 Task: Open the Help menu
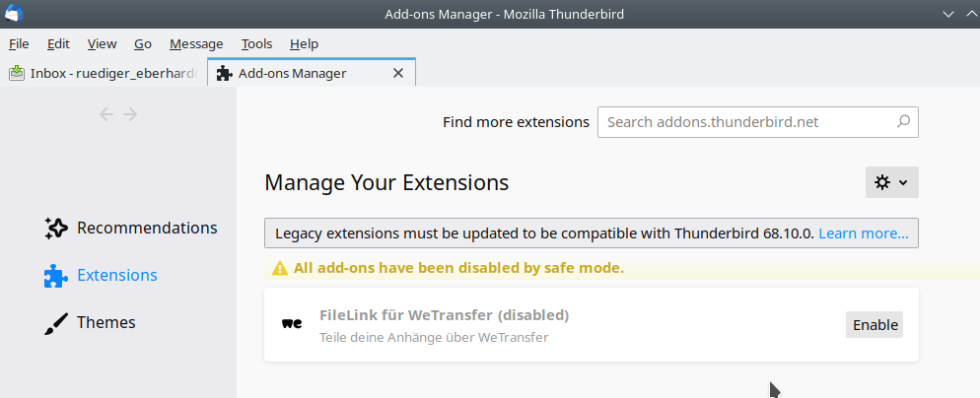coord(304,43)
